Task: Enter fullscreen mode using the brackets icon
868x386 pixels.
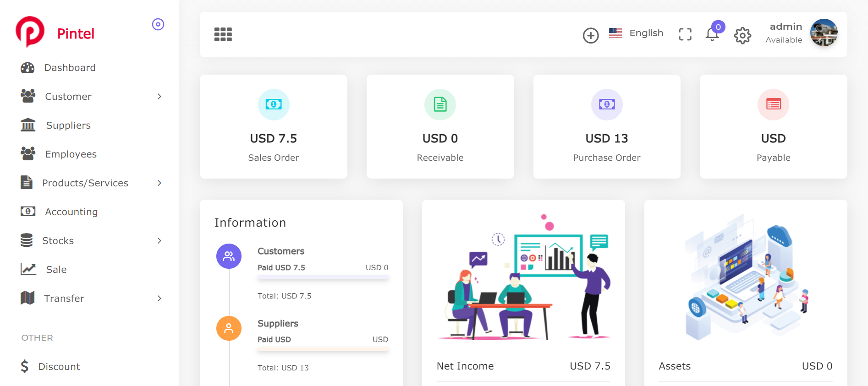Action: (x=685, y=34)
